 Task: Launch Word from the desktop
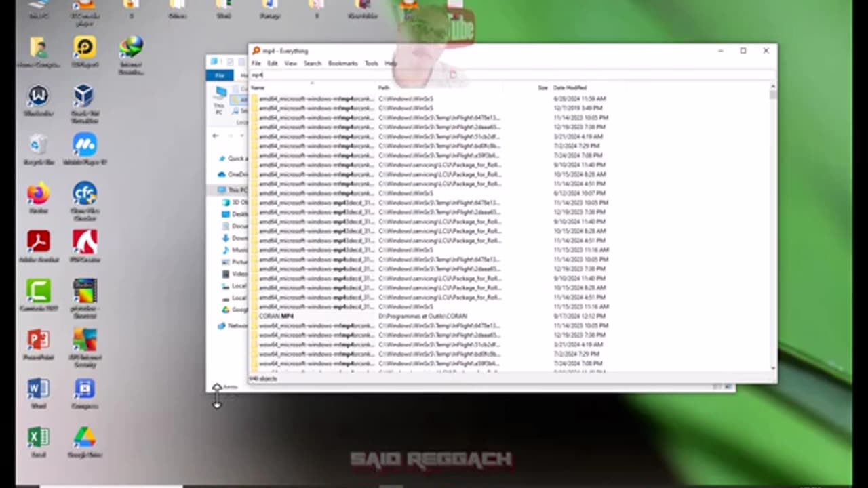pos(39,393)
